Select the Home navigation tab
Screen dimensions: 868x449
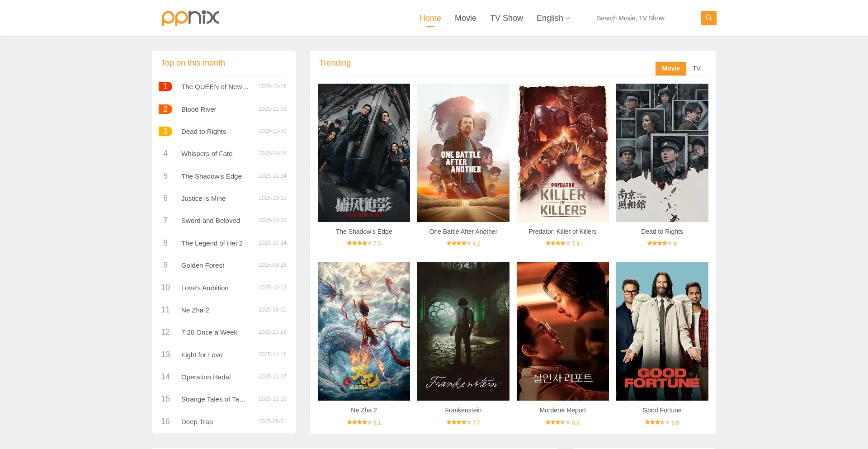tap(430, 18)
